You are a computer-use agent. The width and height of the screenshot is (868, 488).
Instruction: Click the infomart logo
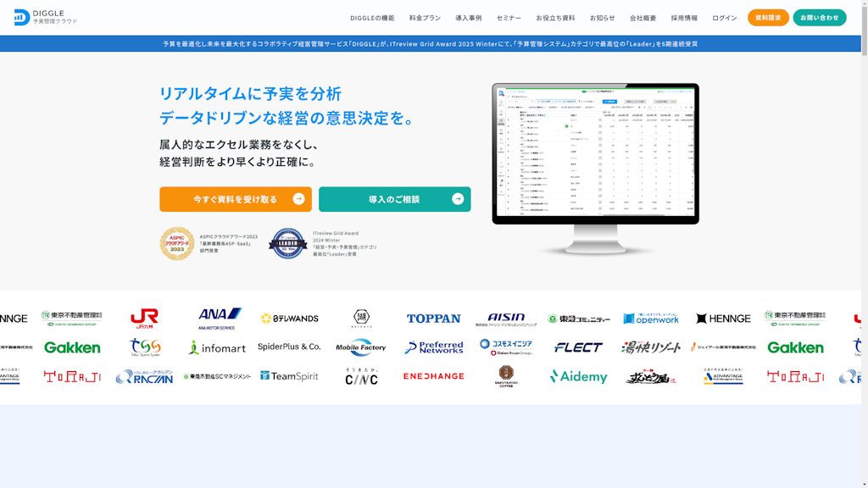click(x=216, y=347)
